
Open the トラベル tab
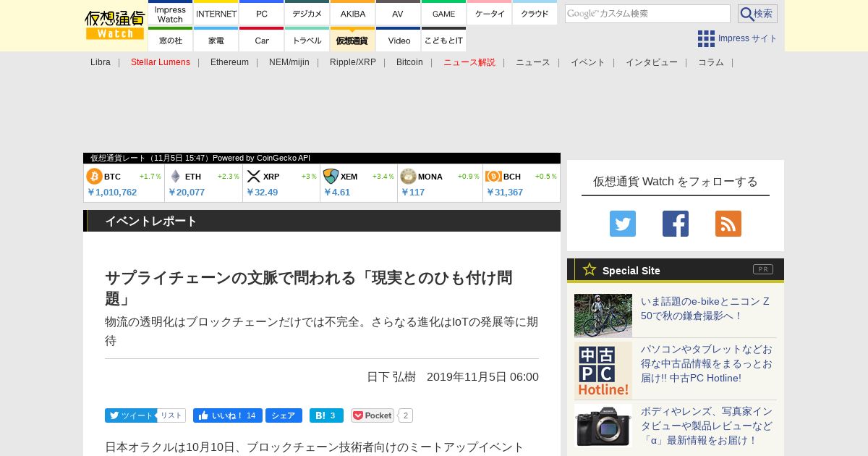(x=307, y=41)
